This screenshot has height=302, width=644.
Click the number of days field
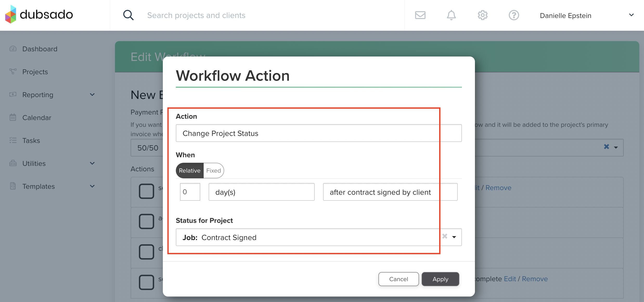(x=190, y=192)
